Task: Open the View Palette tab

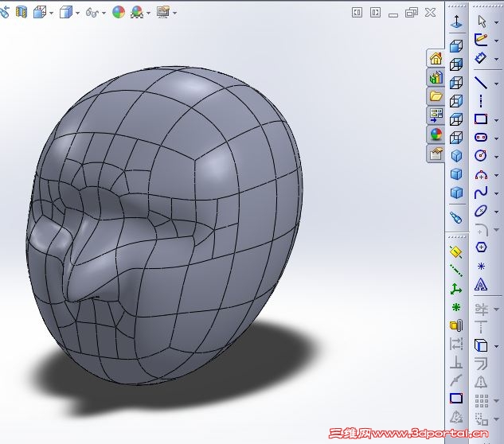Action: (x=436, y=115)
